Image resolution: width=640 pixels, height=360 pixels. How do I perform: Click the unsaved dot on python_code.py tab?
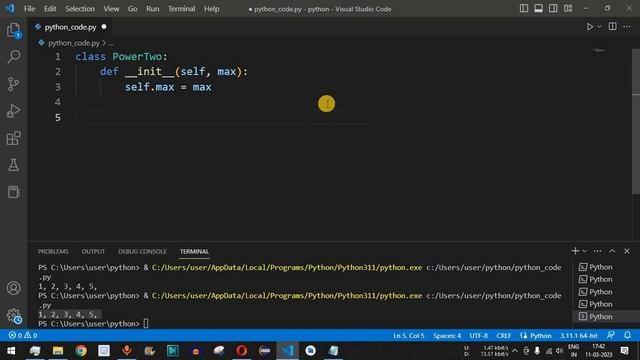(x=104, y=27)
